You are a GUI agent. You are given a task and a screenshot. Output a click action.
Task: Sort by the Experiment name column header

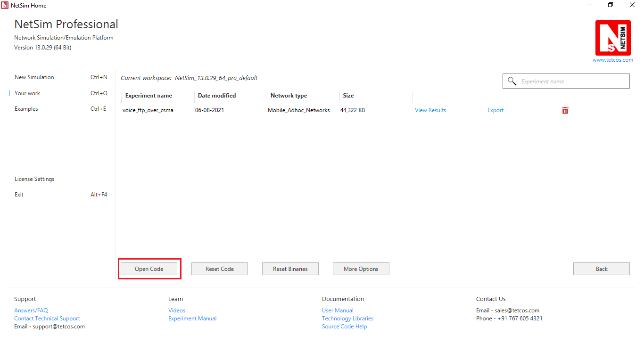(149, 96)
